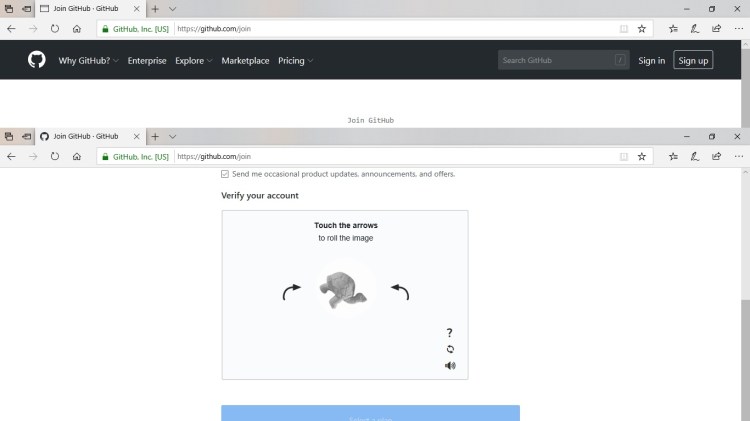Reload the captcha puzzle with refresh icon
This screenshot has height=421, width=750.
450,349
